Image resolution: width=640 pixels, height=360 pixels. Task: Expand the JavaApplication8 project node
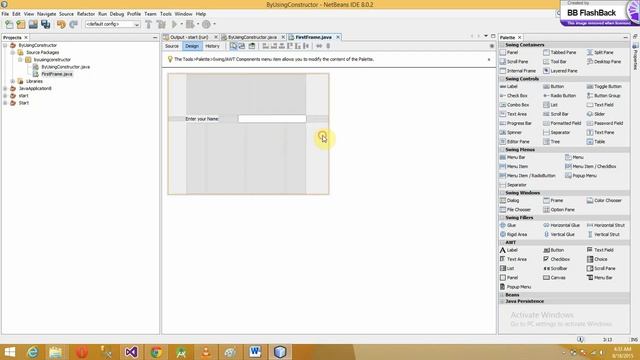tap(5, 89)
